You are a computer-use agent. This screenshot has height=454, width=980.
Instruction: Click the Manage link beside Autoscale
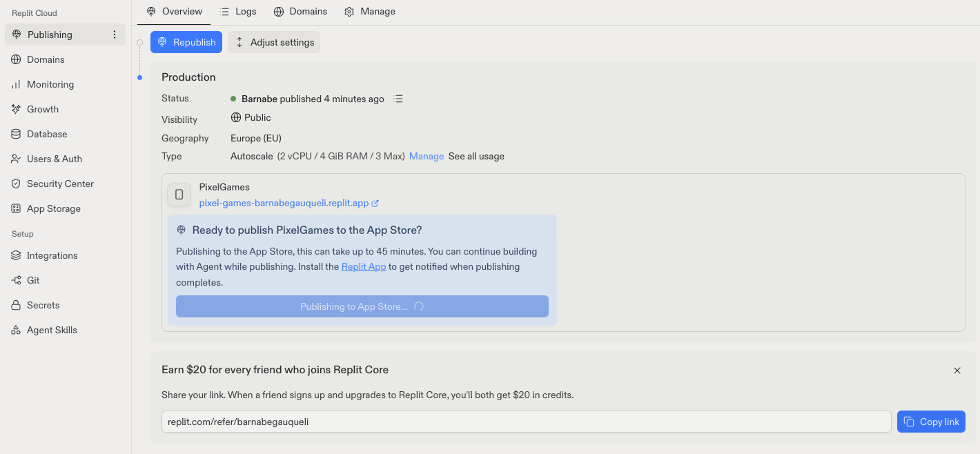point(427,157)
